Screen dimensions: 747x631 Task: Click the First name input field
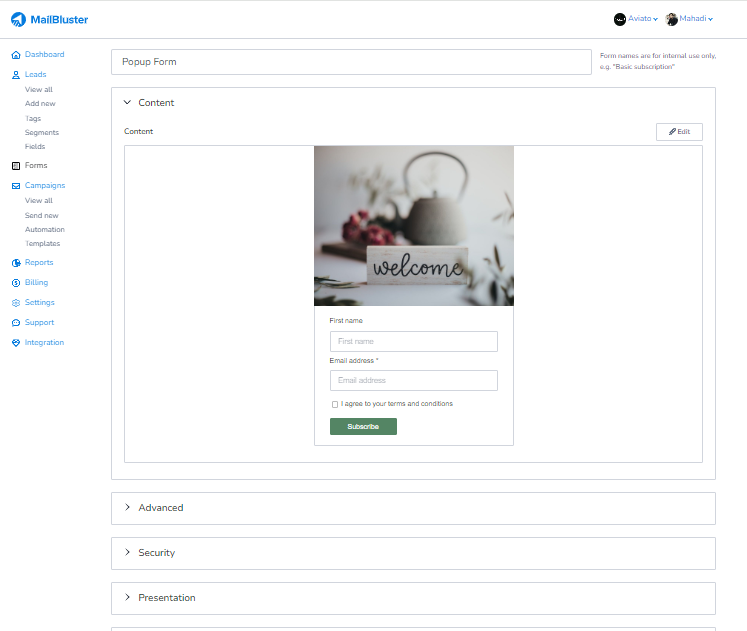414,341
